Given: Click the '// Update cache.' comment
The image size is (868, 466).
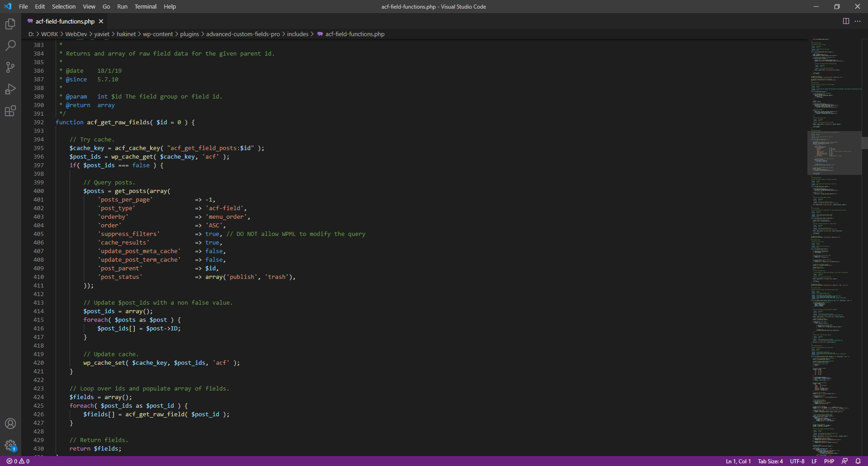Looking at the screenshot, I should point(111,354).
